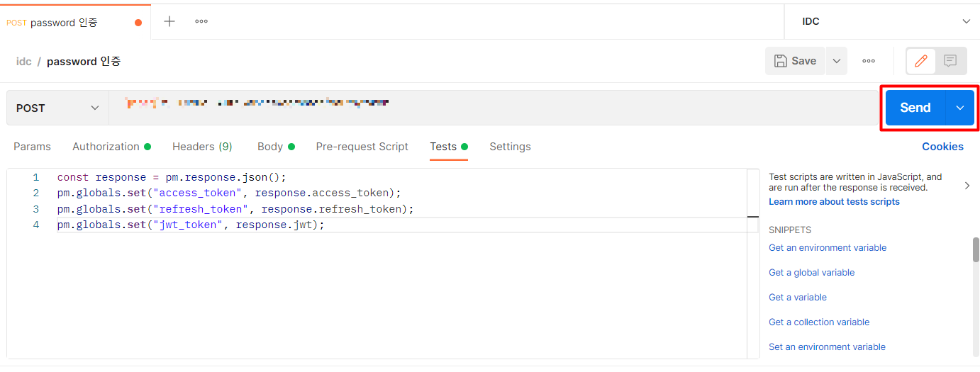Image resolution: width=980 pixels, height=372 pixels.
Task: Open the comments view icon
Action: (950, 61)
